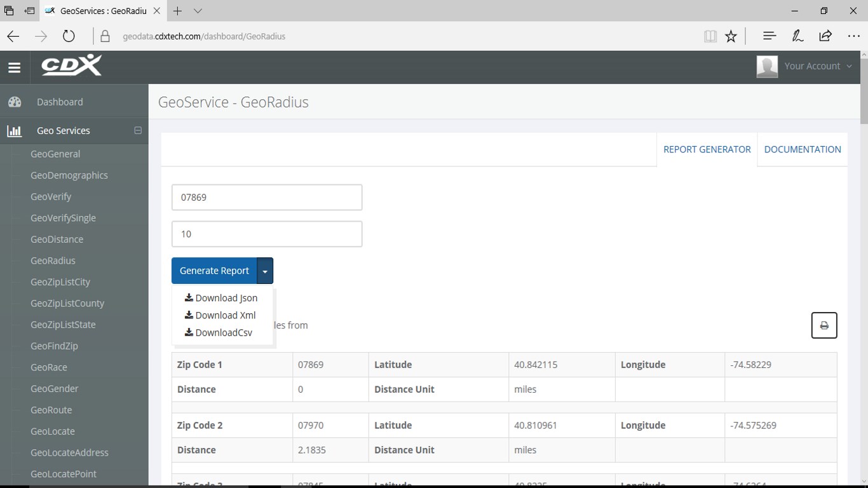
Task: Click the zip code field containing 07869
Action: click(267, 198)
